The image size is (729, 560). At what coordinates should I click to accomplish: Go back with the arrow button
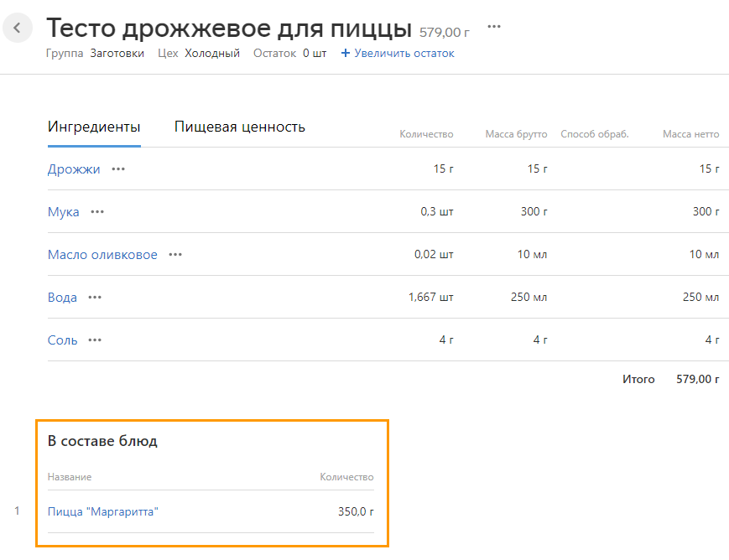point(18,28)
